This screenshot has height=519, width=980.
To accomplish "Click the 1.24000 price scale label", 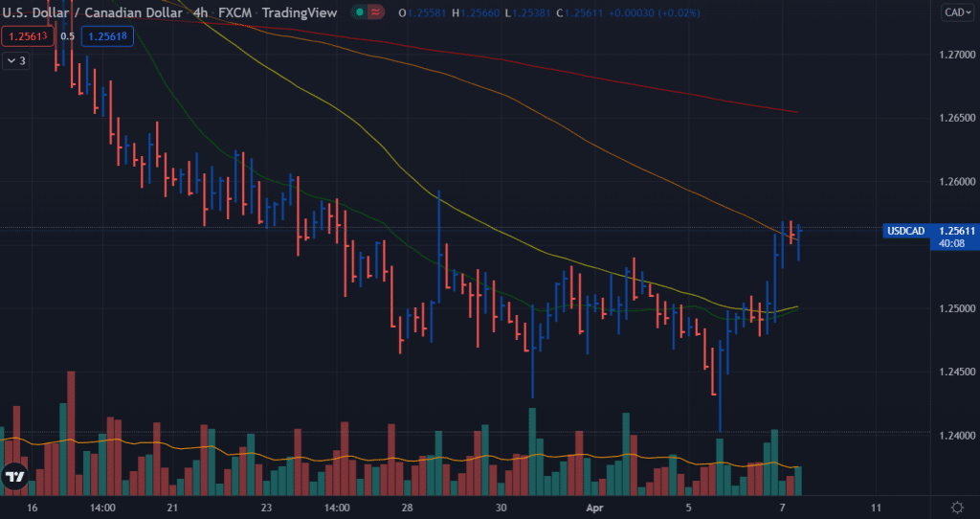I will coord(957,435).
